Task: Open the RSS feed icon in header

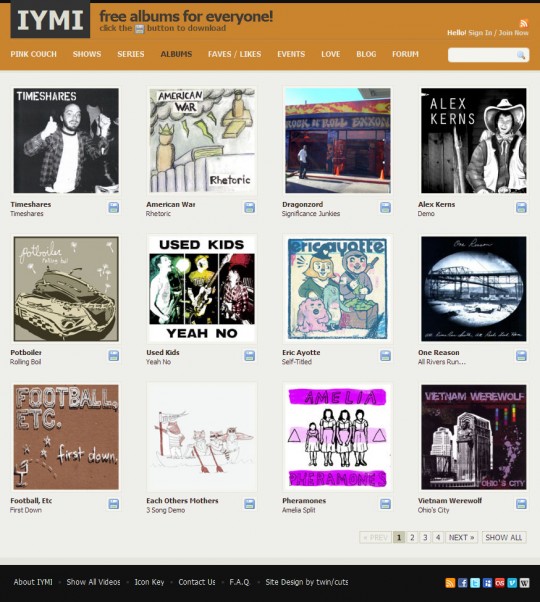Action: 524,23
